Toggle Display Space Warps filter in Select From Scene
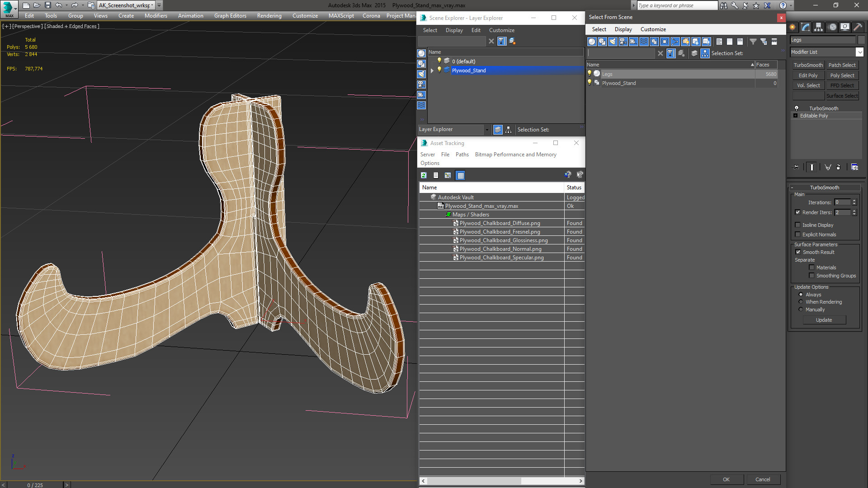 (x=644, y=42)
